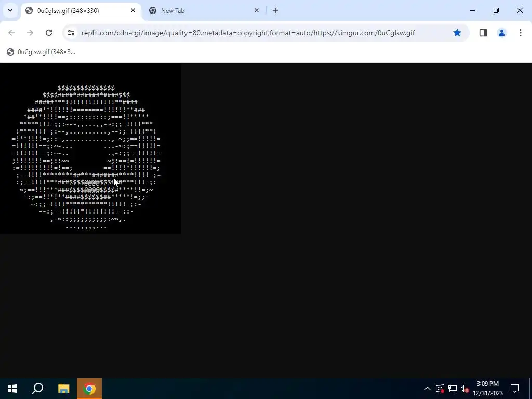Open the Chrome three-dot menu
The height and width of the screenshot is (399, 532).
(x=520, y=33)
